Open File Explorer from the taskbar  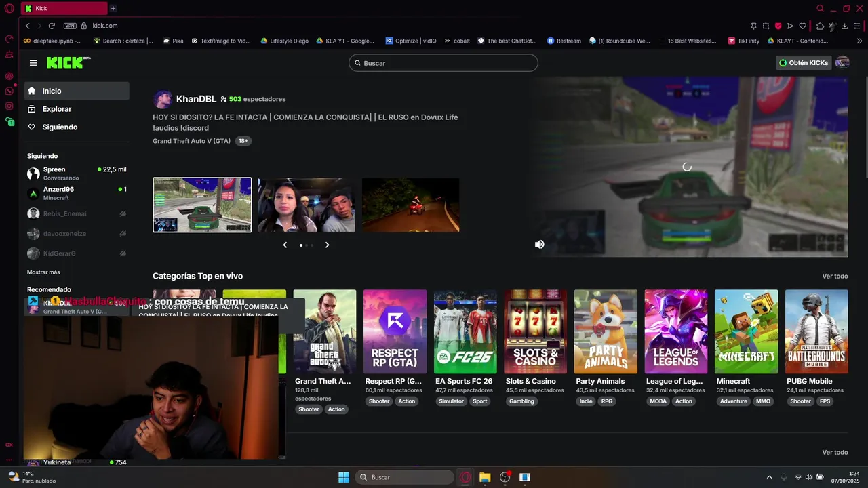pyautogui.click(x=485, y=477)
